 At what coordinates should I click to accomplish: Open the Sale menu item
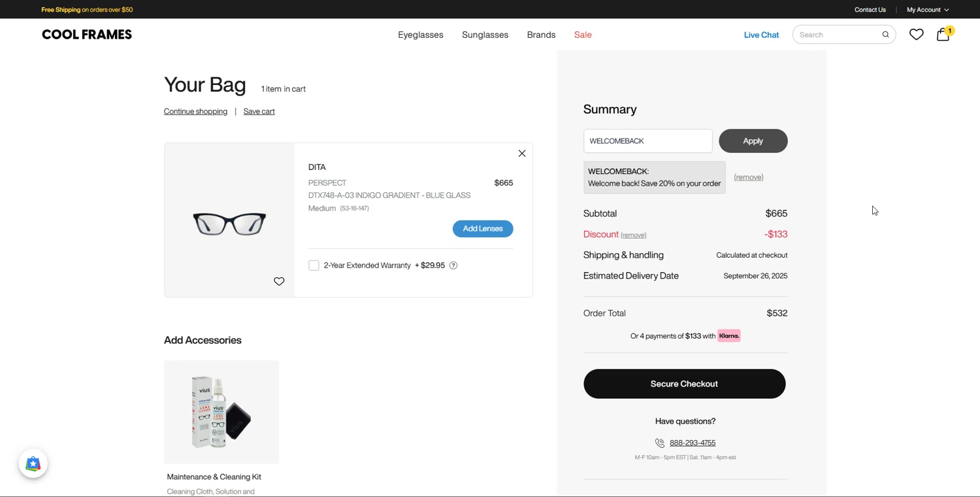coord(583,35)
